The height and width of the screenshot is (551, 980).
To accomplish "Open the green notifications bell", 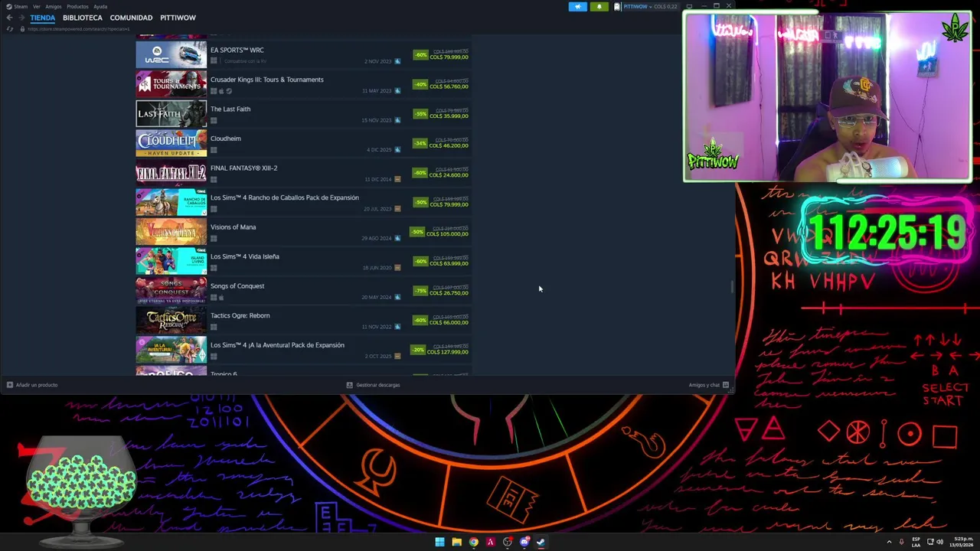I will pyautogui.click(x=599, y=7).
